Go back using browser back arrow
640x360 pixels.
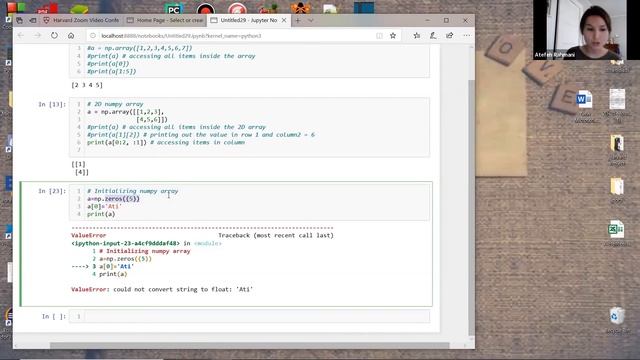click(20, 36)
